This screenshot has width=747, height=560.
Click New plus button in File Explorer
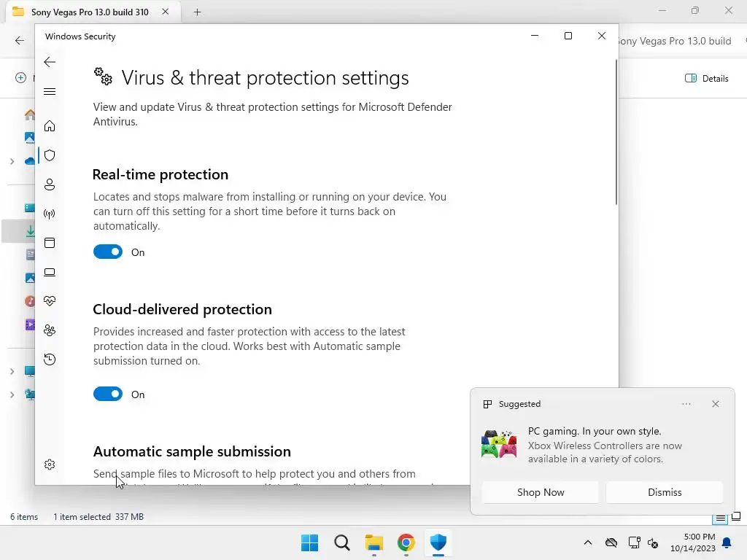pyautogui.click(x=21, y=77)
